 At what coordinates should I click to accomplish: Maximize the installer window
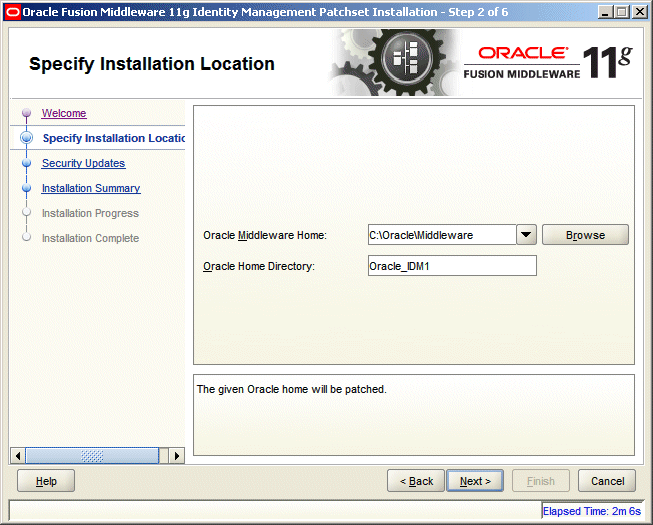(x=622, y=12)
